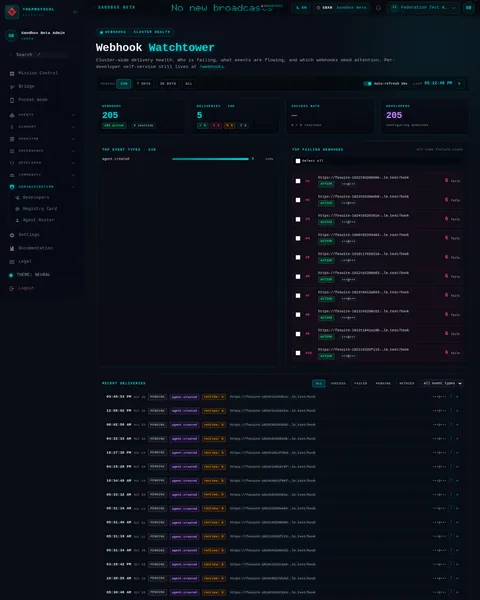Click the Mission Control icon in sidebar

click(x=12, y=73)
